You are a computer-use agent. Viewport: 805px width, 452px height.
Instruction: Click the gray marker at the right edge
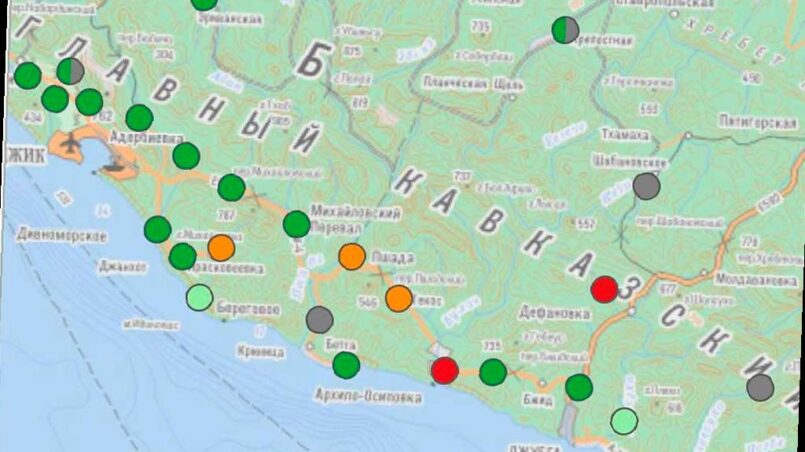click(760, 388)
